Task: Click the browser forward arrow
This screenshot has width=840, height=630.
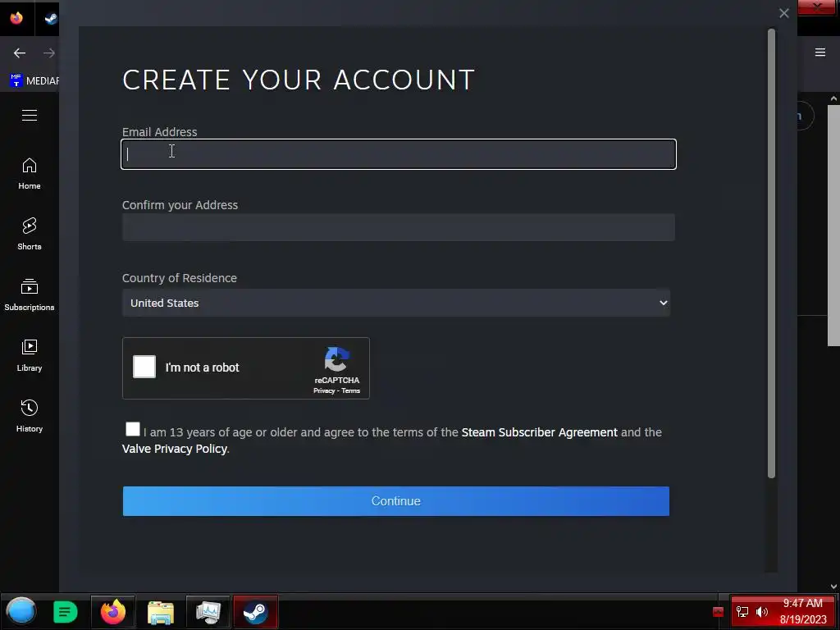Action: pyautogui.click(x=49, y=52)
